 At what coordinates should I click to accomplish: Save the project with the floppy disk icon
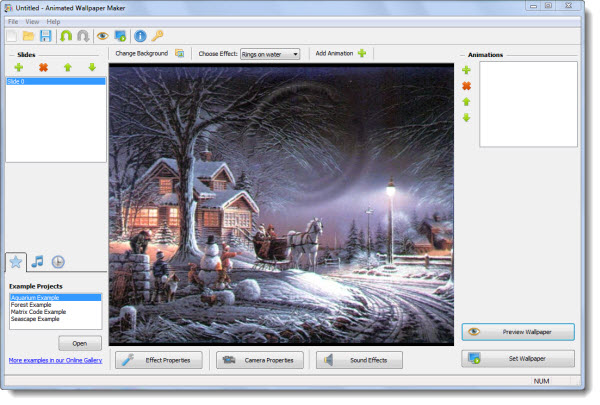pyautogui.click(x=46, y=36)
